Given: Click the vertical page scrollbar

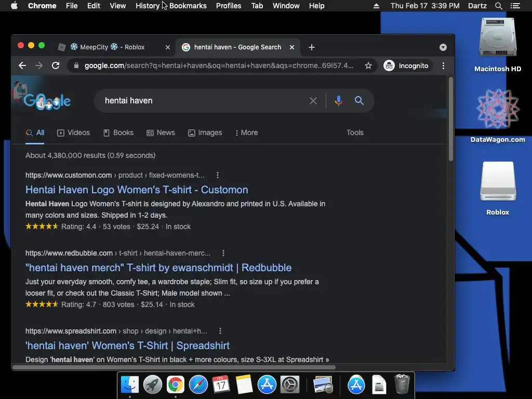Looking at the screenshot, I should pos(450,119).
